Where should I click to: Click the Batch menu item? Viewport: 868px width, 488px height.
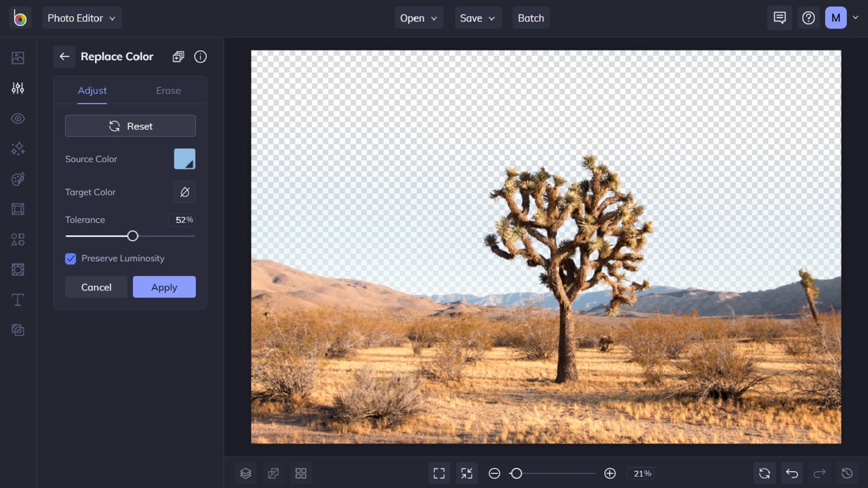coord(531,17)
